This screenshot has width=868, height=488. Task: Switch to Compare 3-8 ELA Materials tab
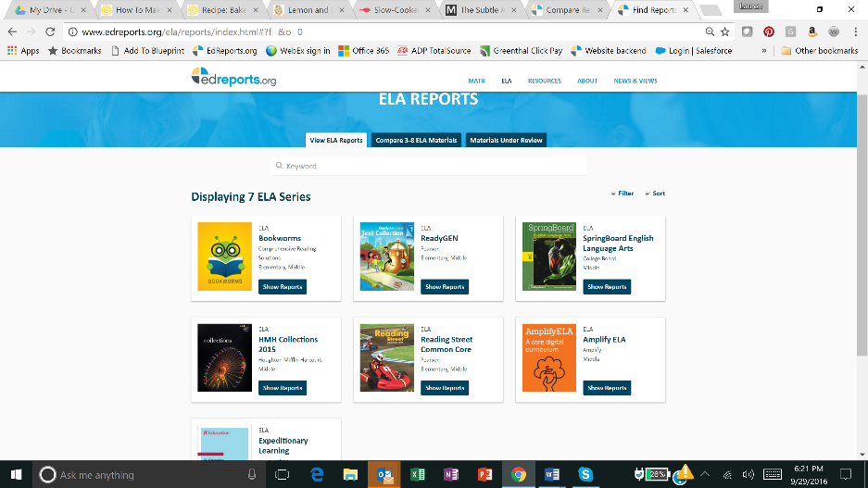pyautogui.click(x=416, y=141)
